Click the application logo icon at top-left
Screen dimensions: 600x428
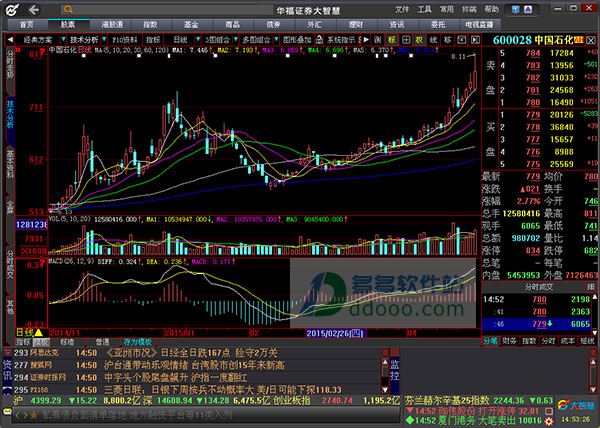pos(12,10)
